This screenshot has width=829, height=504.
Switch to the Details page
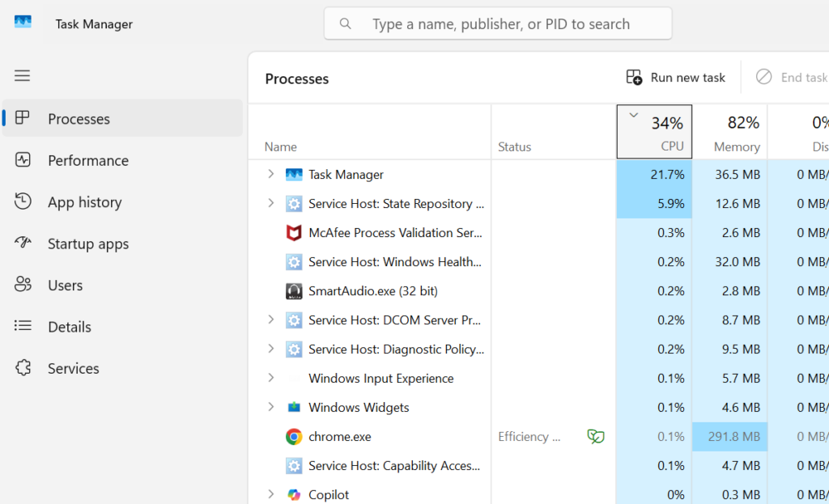point(123,327)
